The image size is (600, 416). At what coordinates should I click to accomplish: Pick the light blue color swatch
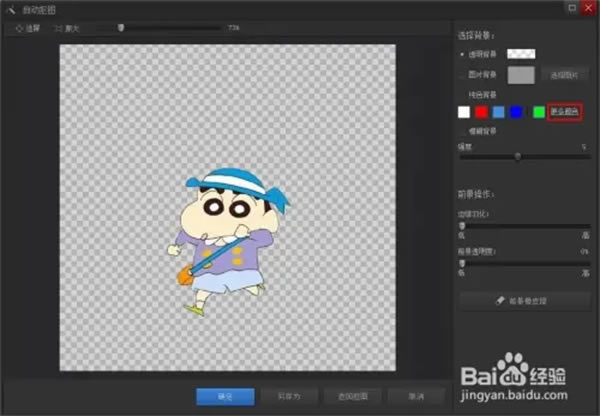click(499, 112)
